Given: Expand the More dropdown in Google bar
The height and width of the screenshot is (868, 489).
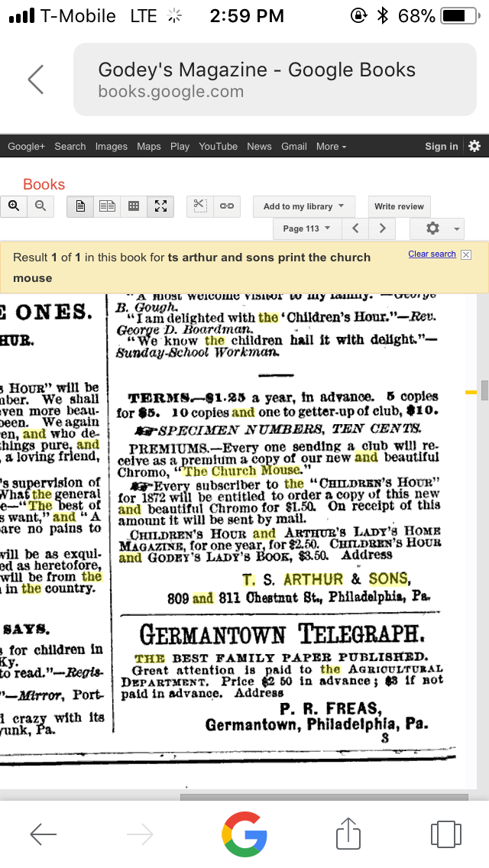Looking at the screenshot, I should (331, 147).
